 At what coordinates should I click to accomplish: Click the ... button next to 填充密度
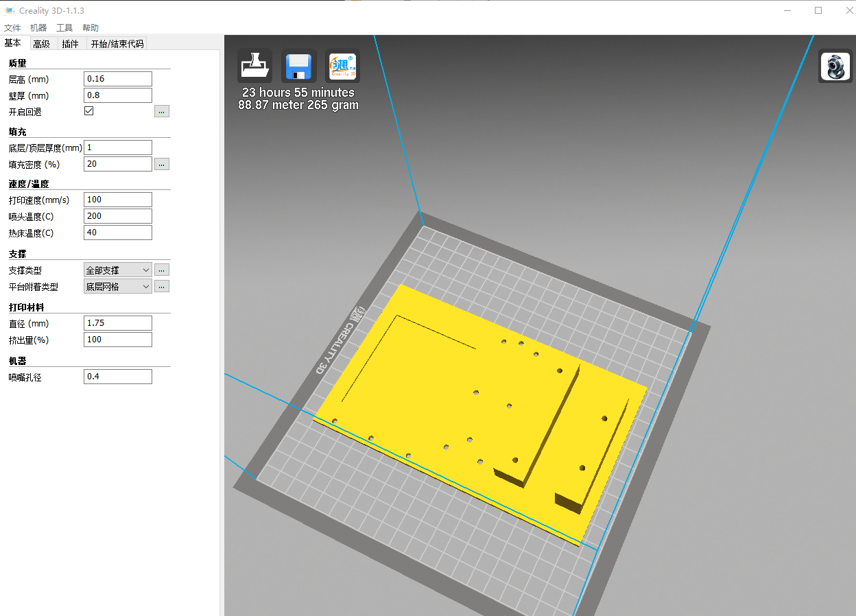pos(162,164)
